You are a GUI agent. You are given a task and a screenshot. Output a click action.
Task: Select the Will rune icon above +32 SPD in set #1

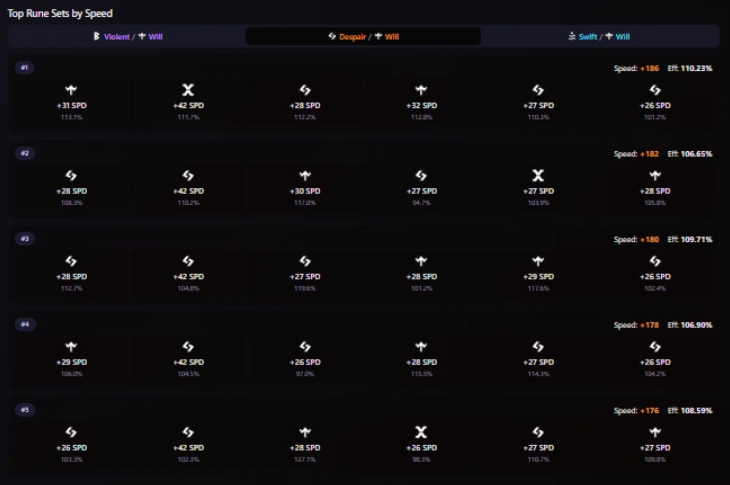pos(421,90)
